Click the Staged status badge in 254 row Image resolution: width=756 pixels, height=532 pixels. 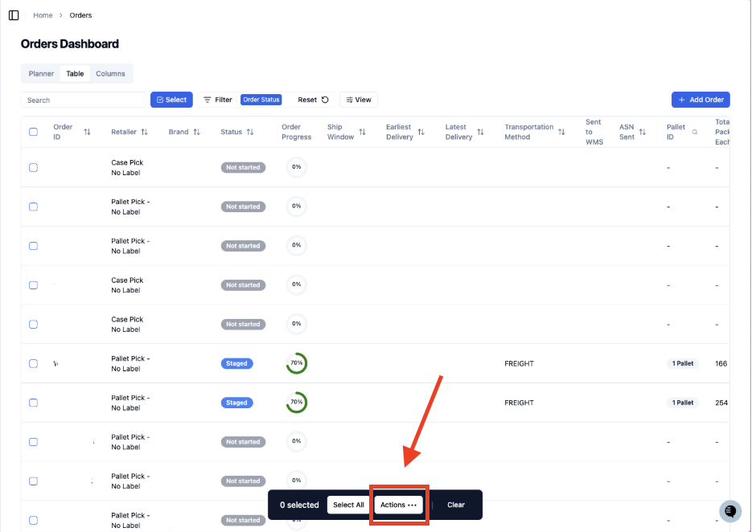236,403
